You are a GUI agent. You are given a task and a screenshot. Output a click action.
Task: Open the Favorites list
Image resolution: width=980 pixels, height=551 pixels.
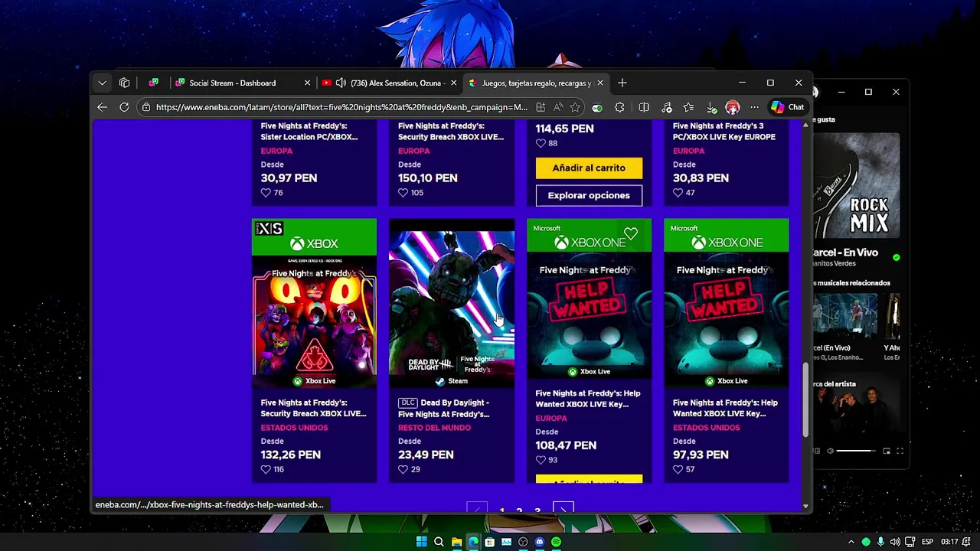(688, 107)
